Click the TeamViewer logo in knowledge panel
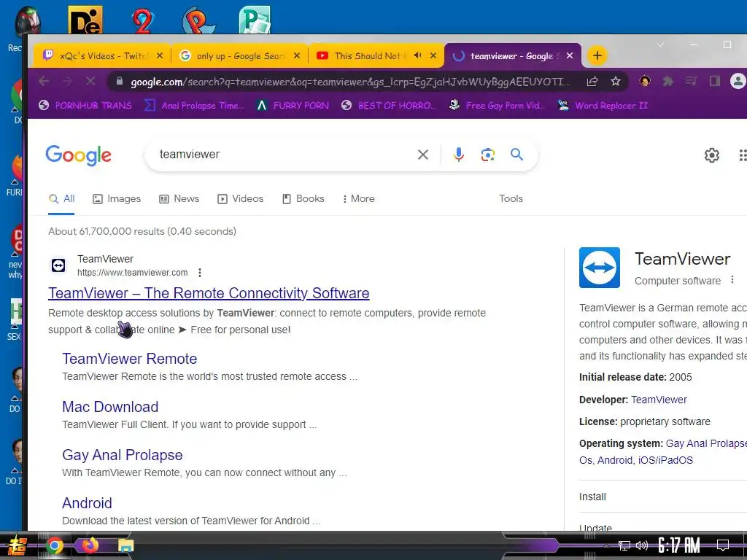 point(600,267)
